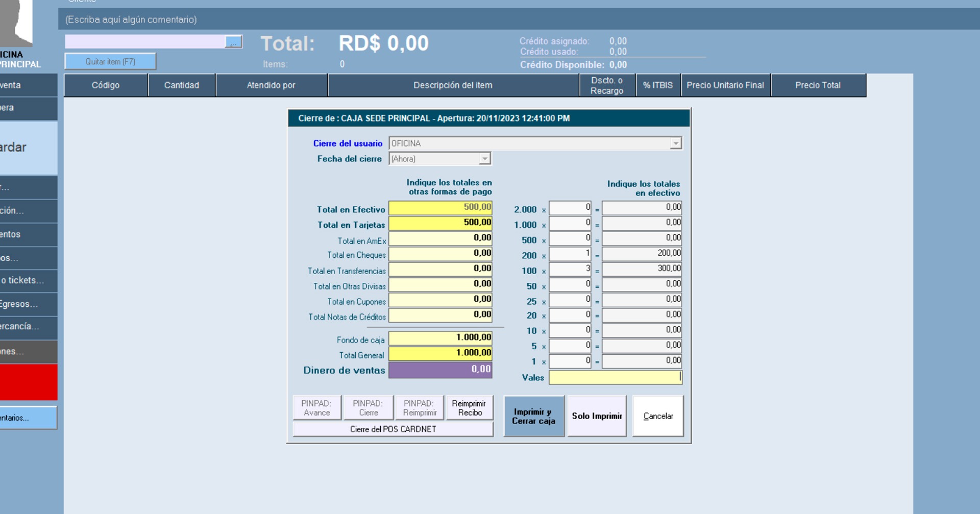
Task: Click Reimprimir Recibo button
Action: (x=469, y=408)
